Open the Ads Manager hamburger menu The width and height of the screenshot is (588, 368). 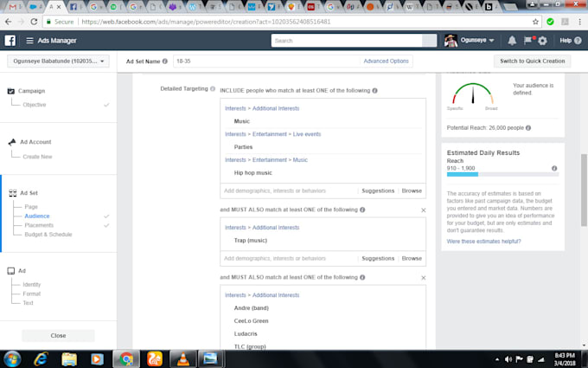[29, 40]
